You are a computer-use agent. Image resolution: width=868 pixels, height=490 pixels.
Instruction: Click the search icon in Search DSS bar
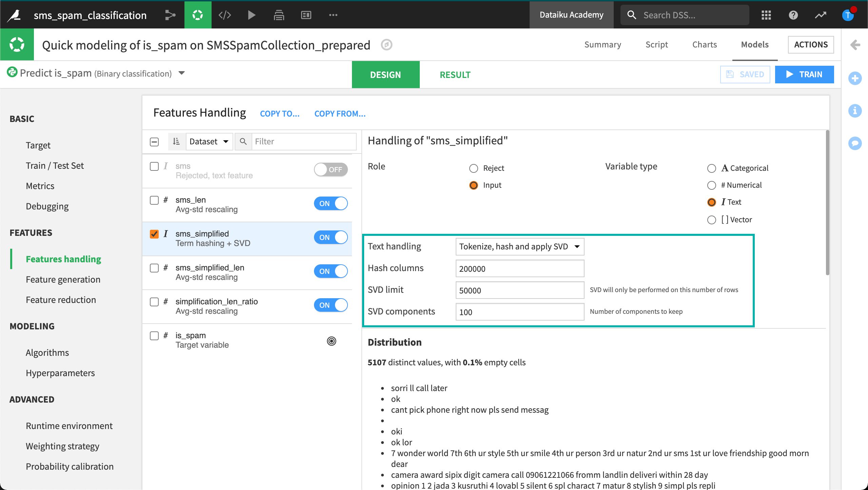pos(631,15)
